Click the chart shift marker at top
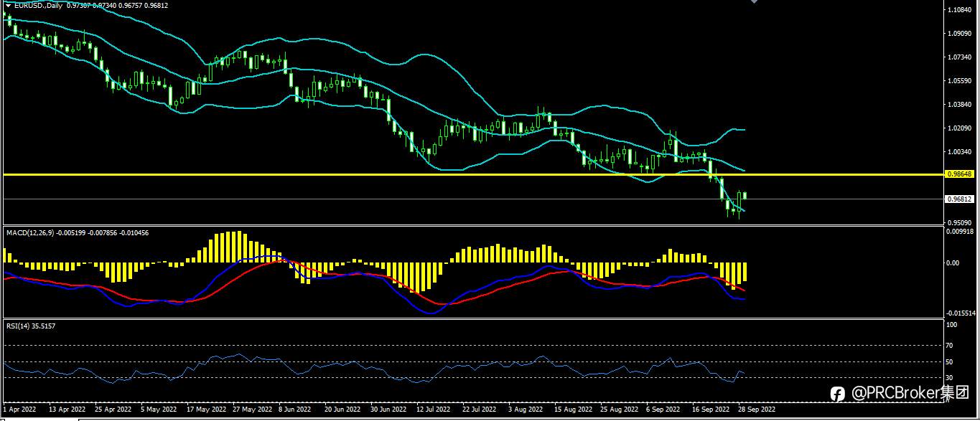 pyautogui.click(x=754, y=1)
